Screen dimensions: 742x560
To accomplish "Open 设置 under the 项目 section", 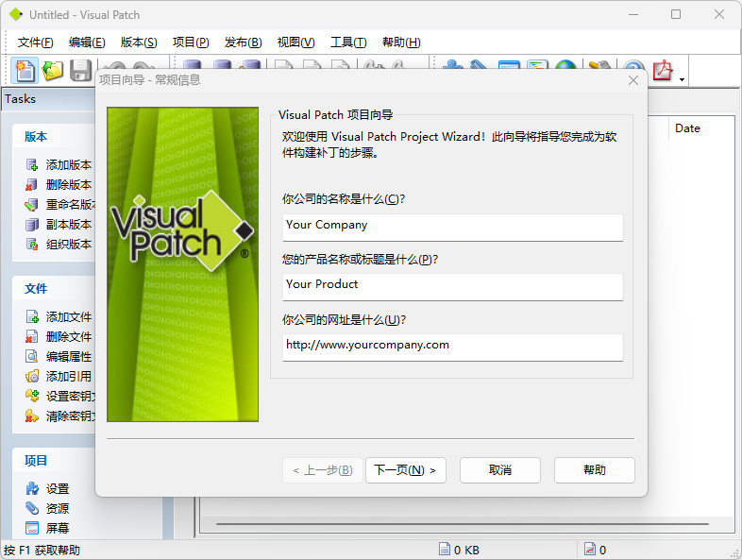I will pos(47,488).
